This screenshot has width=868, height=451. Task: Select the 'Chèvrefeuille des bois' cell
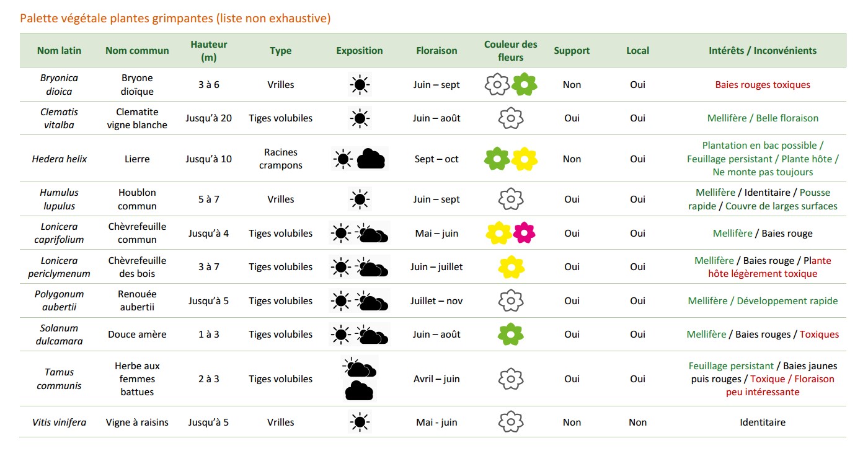tap(137, 267)
